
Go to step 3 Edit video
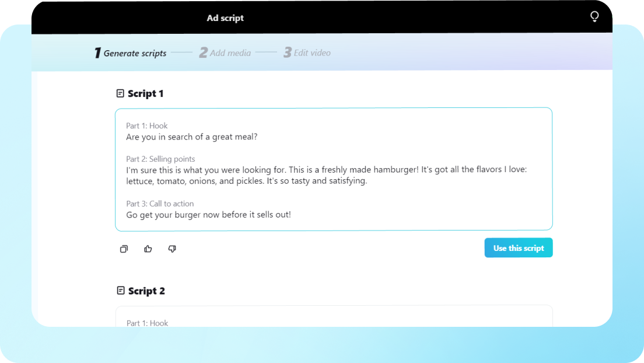pyautogui.click(x=307, y=53)
